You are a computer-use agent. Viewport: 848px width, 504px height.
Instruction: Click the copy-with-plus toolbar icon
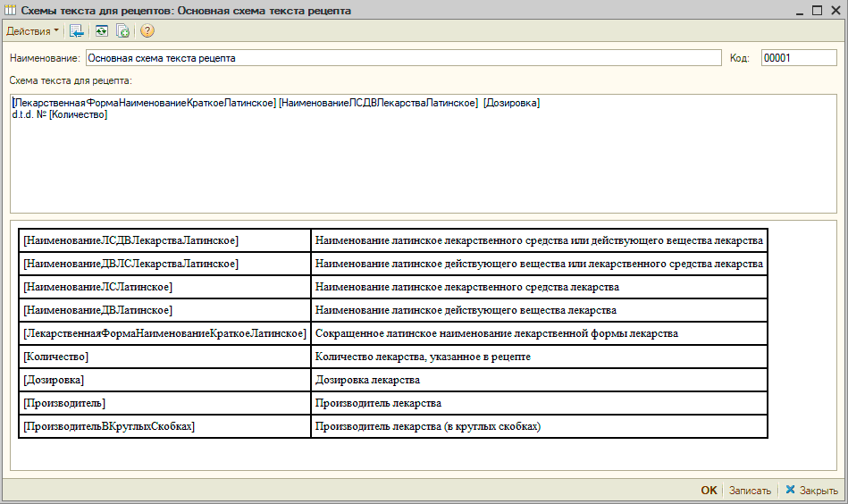[x=123, y=31]
